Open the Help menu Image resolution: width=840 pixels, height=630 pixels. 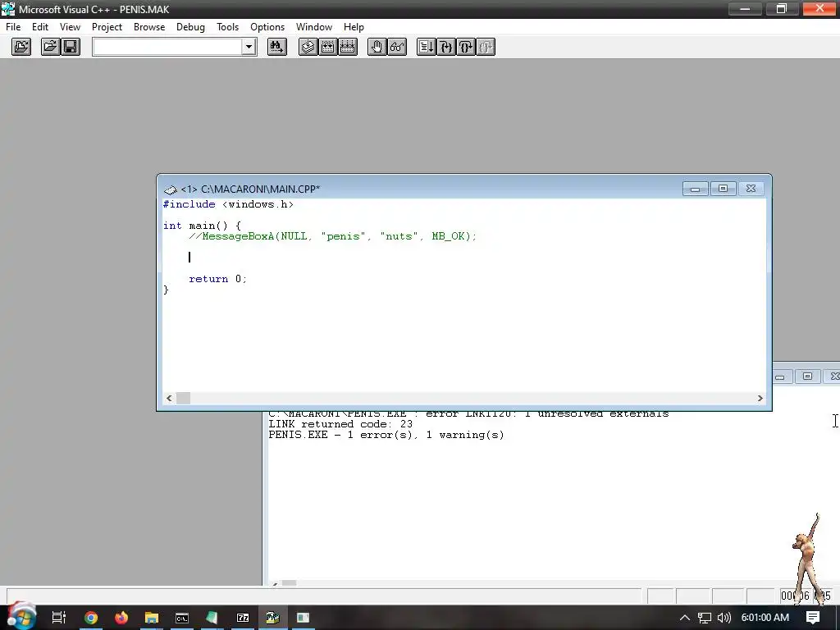pos(354,27)
